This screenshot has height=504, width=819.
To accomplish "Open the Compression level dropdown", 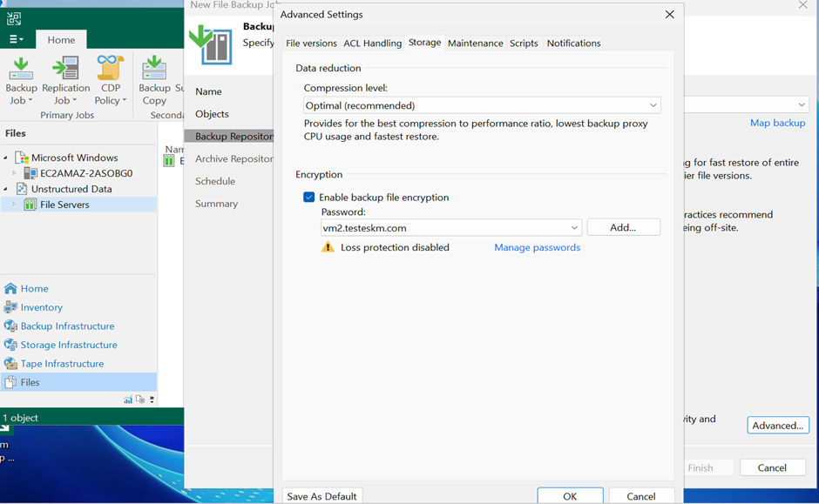I will click(x=482, y=105).
